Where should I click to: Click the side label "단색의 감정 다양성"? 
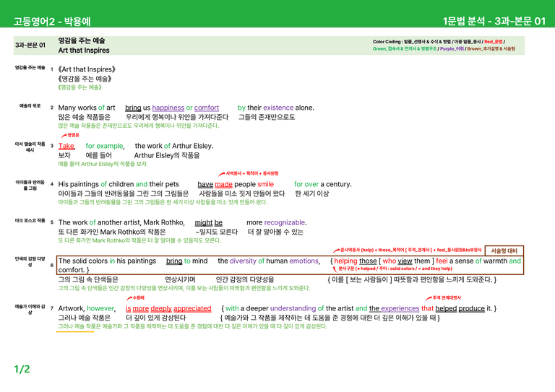point(30,261)
